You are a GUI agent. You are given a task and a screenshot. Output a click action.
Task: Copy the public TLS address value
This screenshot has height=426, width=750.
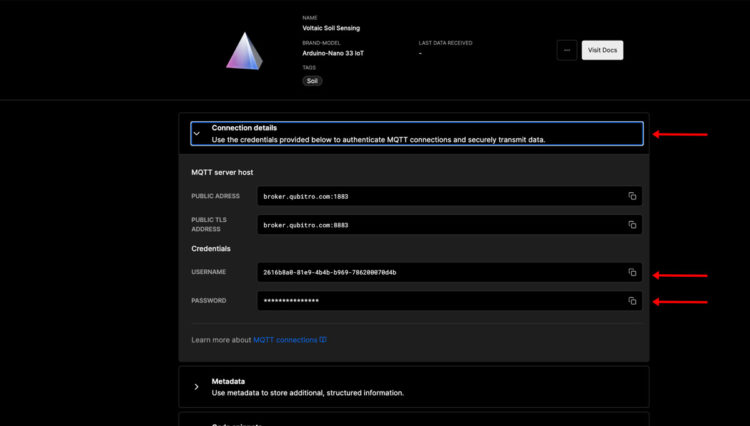click(632, 224)
